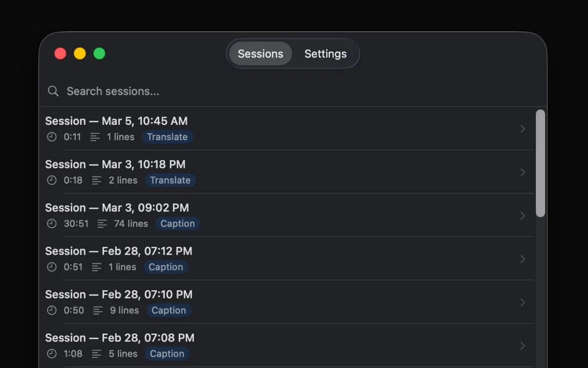The width and height of the screenshot is (588, 368).
Task: Click the Translate badge on the Mar 3, 10:18 PM session
Action: coord(170,180)
